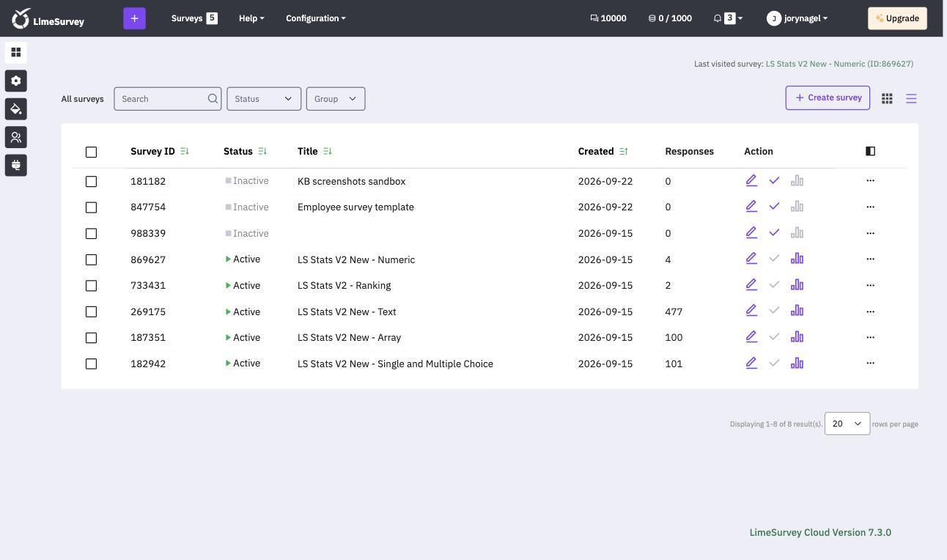Open the dashboard grid icon in sidebar

15,53
